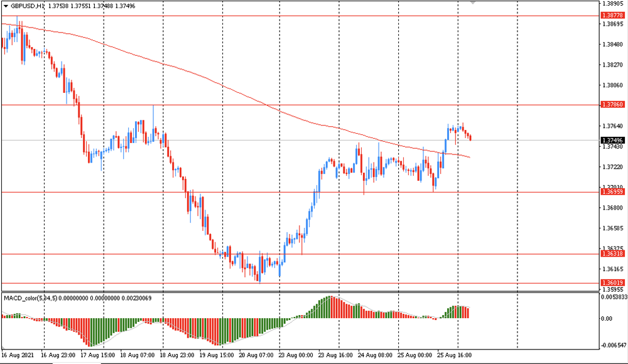Click the GBPUSD,H1 symbol title
This screenshot has height=364, width=628.
(x=27, y=6)
